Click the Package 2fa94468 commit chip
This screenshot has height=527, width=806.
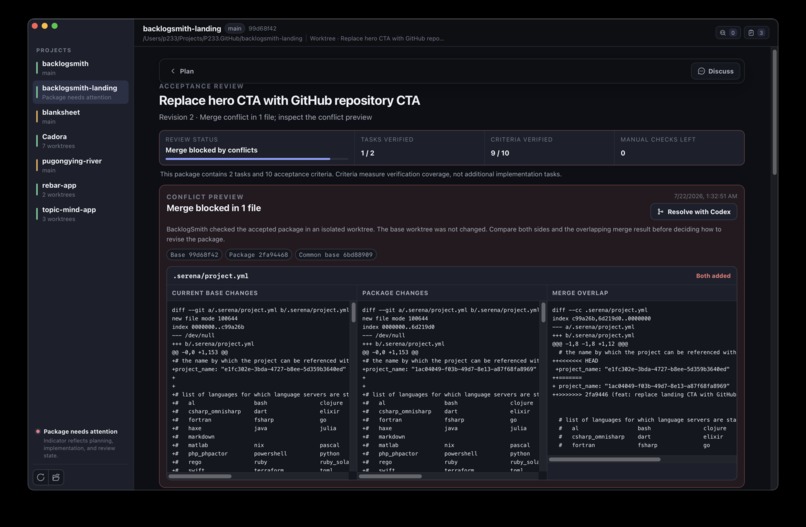pyautogui.click(x=259, y=255)
